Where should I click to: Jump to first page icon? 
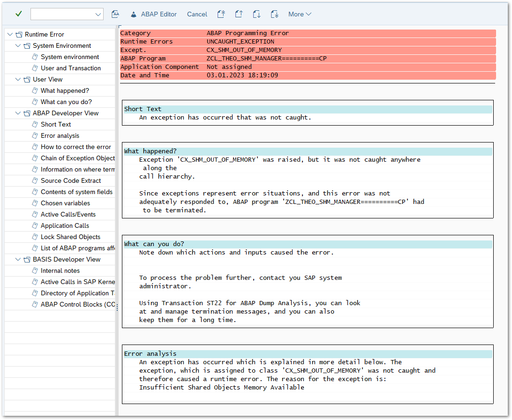(x=221, y=14)
